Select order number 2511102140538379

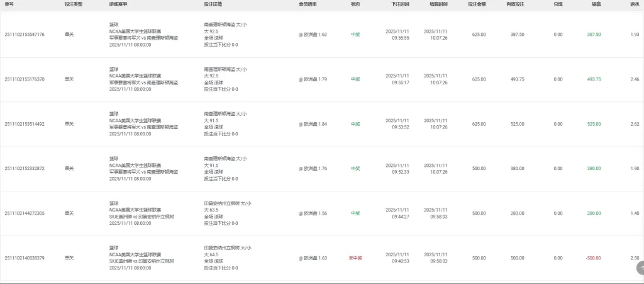point(25,258)
